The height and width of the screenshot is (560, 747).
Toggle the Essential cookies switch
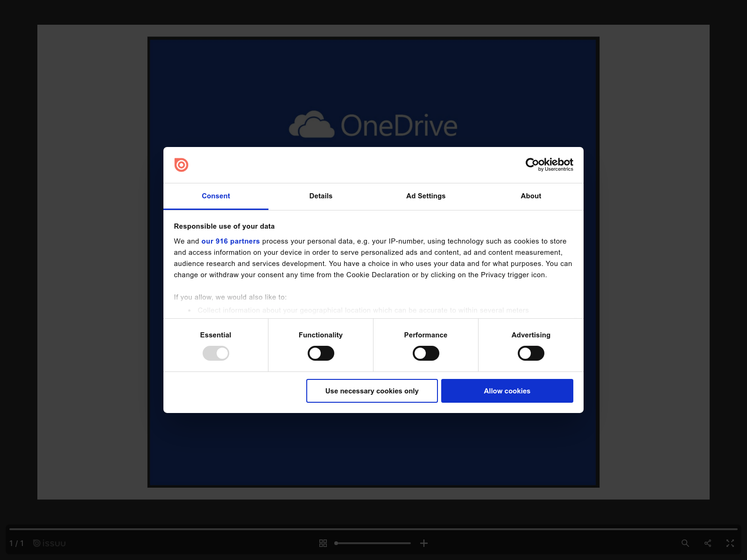click(216, 353)
